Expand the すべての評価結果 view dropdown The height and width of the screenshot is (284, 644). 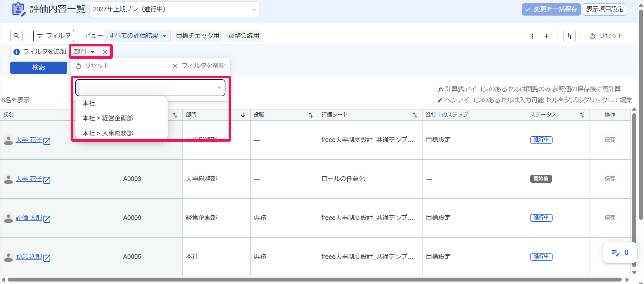[x=138, y=36]
